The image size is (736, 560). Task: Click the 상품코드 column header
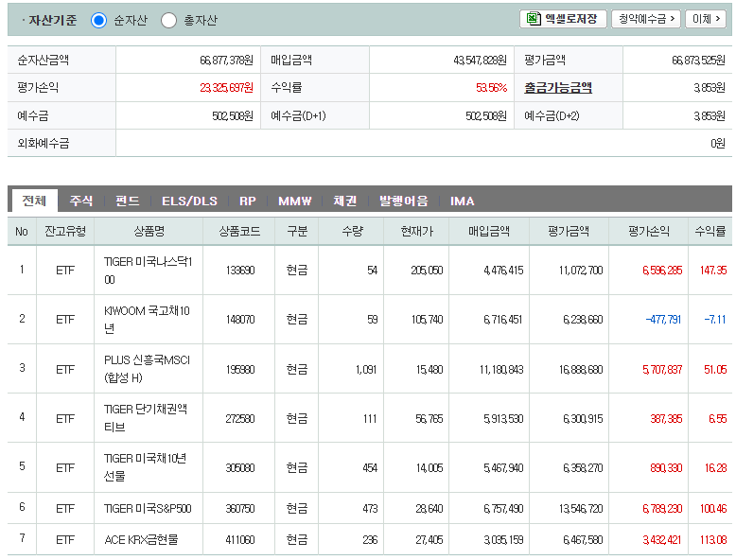coord(239,231)
